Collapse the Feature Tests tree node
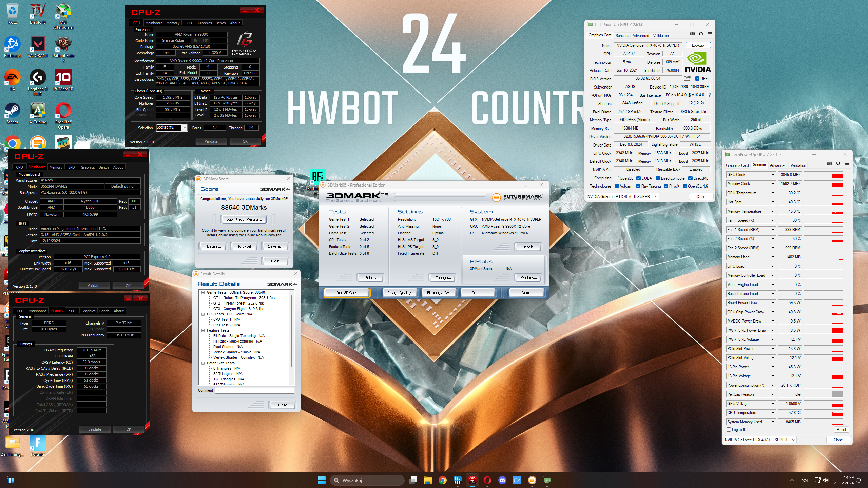This screenshot has height=488, width=868. pyautogui.click(x=203, y=330)
